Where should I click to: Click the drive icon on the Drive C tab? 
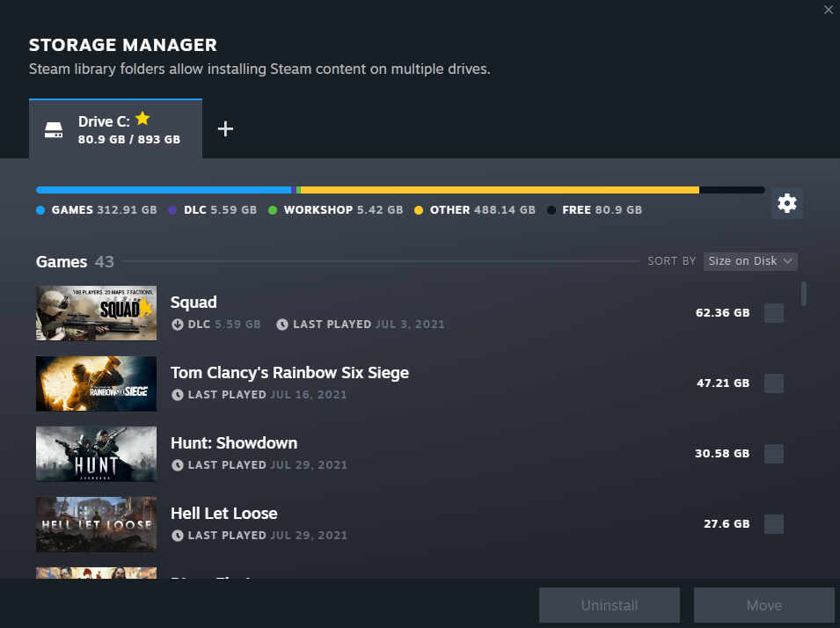pos(54,128)
